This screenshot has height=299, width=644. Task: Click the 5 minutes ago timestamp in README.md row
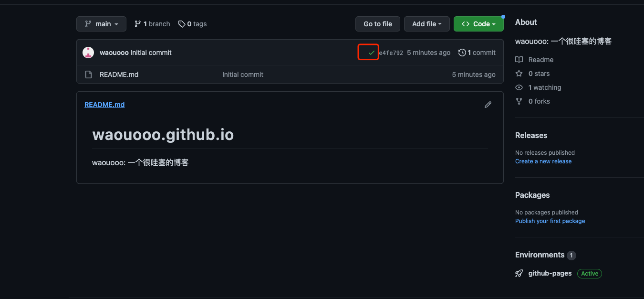474,75
